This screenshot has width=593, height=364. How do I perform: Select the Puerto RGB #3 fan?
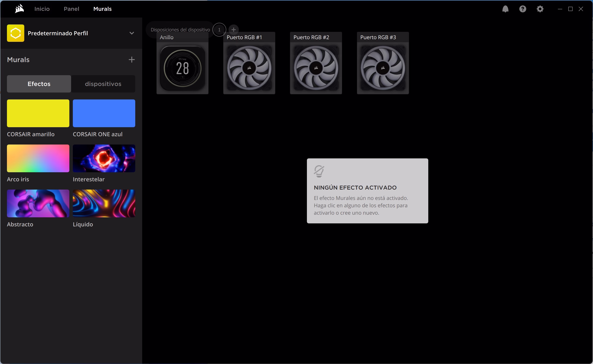pos(383,68)
